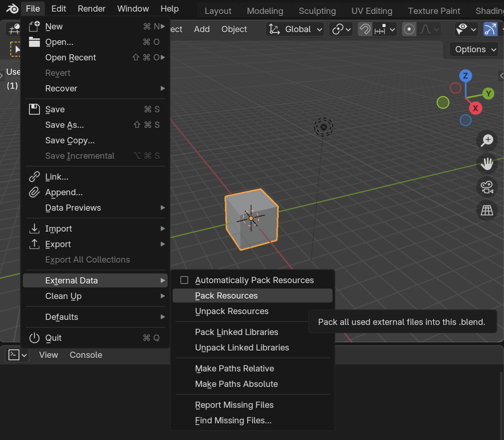Enable Automatically Pack Resources checkbox
This screenshot has width=504, height=440.
tap(184, 280)
